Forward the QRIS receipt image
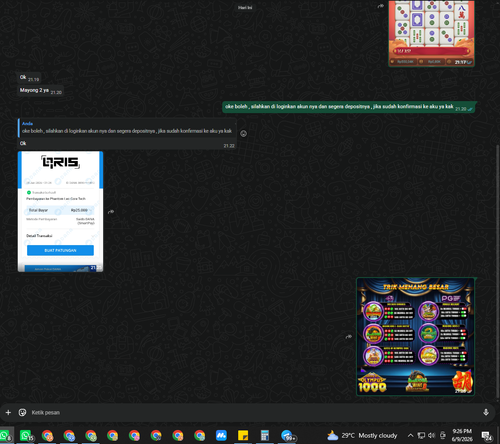Image resolution: width=500 pixels, height=444 pixels. (111, 212)
